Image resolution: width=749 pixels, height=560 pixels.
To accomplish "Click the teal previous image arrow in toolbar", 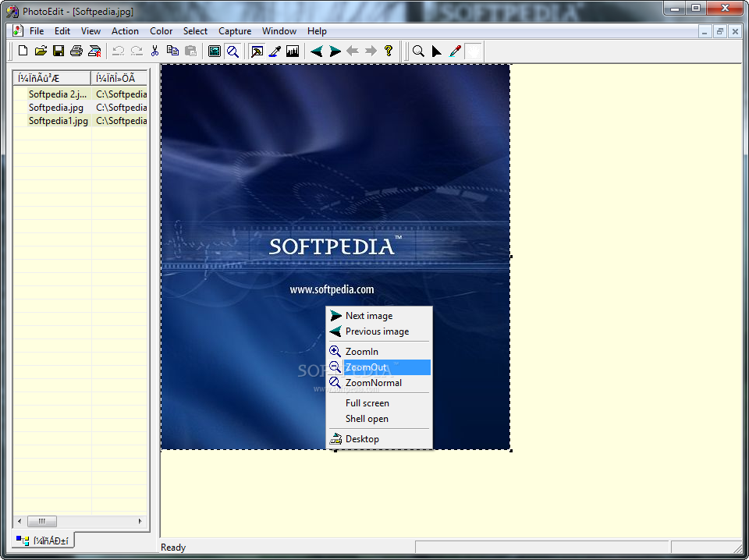I will [x=316, y=51].
